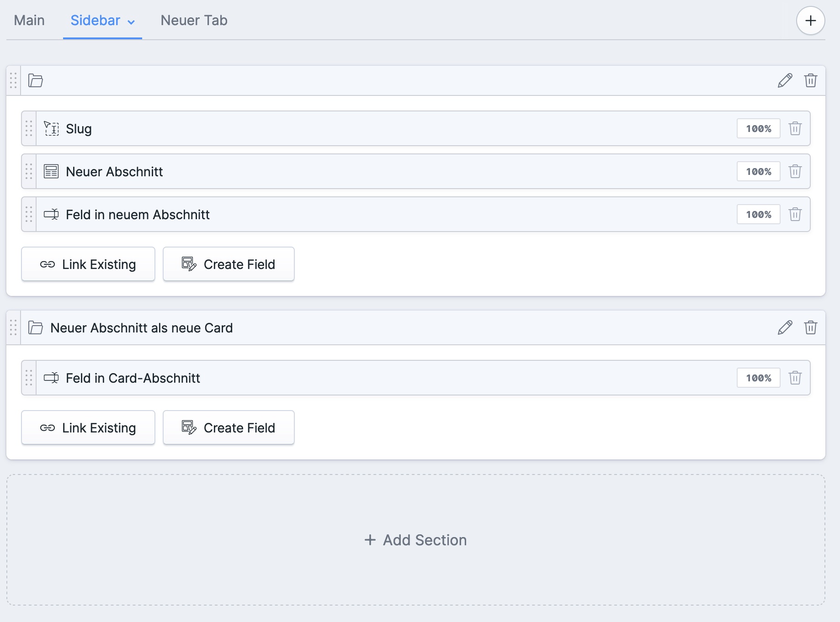Viewport: 840px width, 622px height.
Task: Delete the Slug field
Action: (795, 128)
